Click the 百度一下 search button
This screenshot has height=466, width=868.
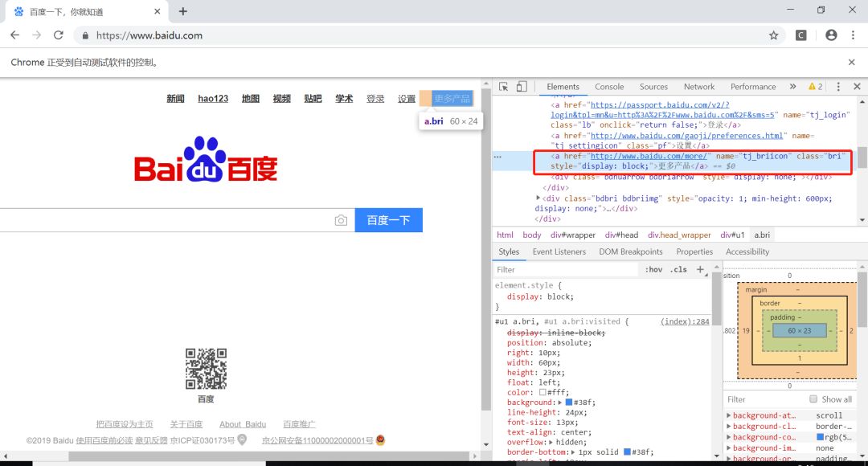tap(389, 220)
